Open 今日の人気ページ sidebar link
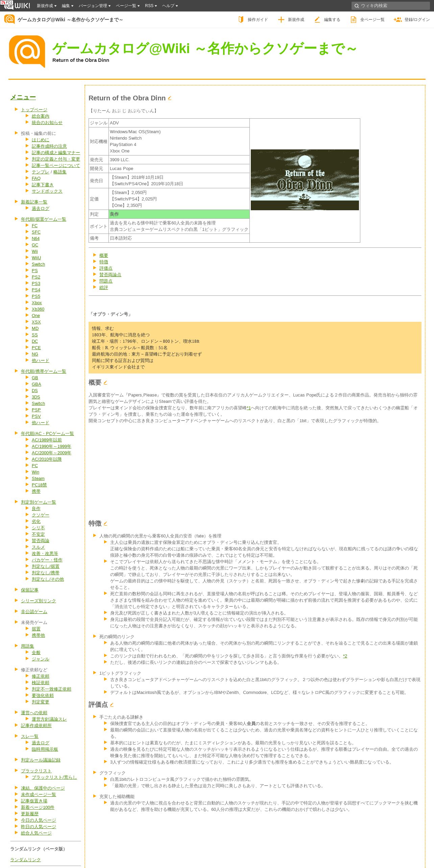 (39, 820)
